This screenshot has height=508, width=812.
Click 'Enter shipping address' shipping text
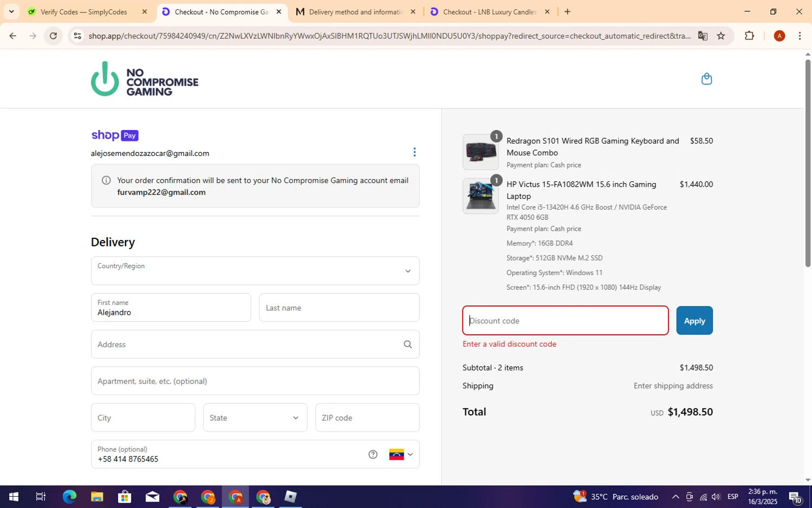[x=673, y=386]
